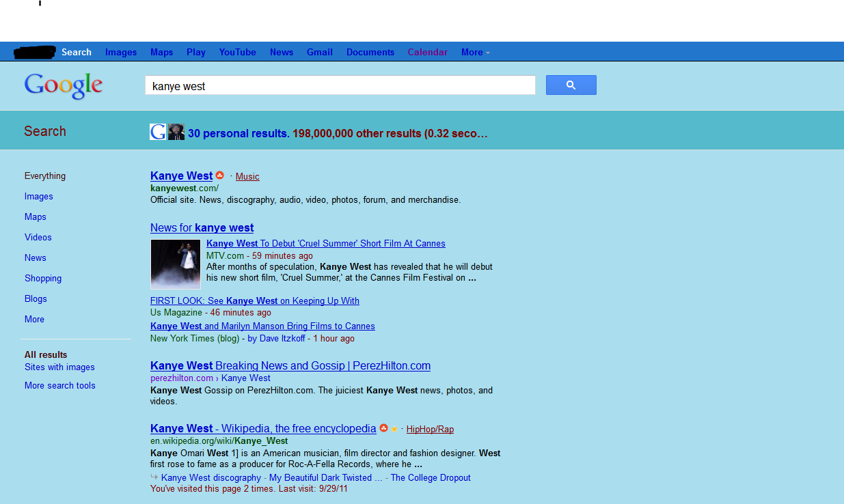Open The College Dropout sublink
Image resolution: width=844 pixels, height=504 pixels.
[x=431, y=477]
